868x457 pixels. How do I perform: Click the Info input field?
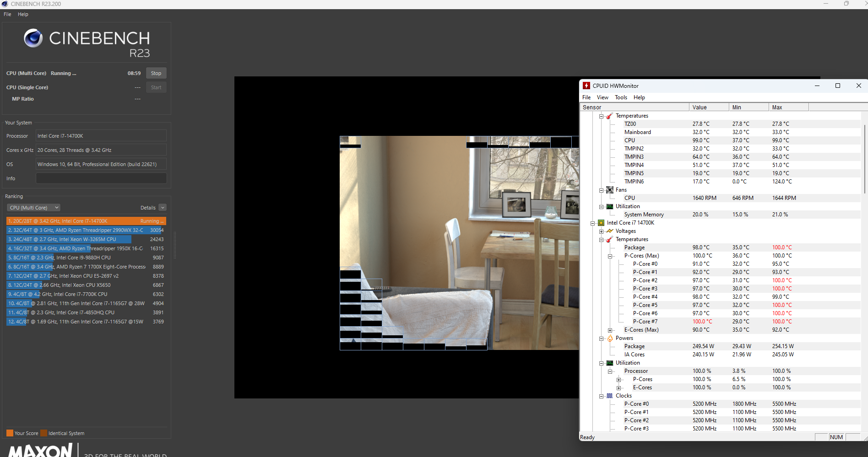click(101, 178)
